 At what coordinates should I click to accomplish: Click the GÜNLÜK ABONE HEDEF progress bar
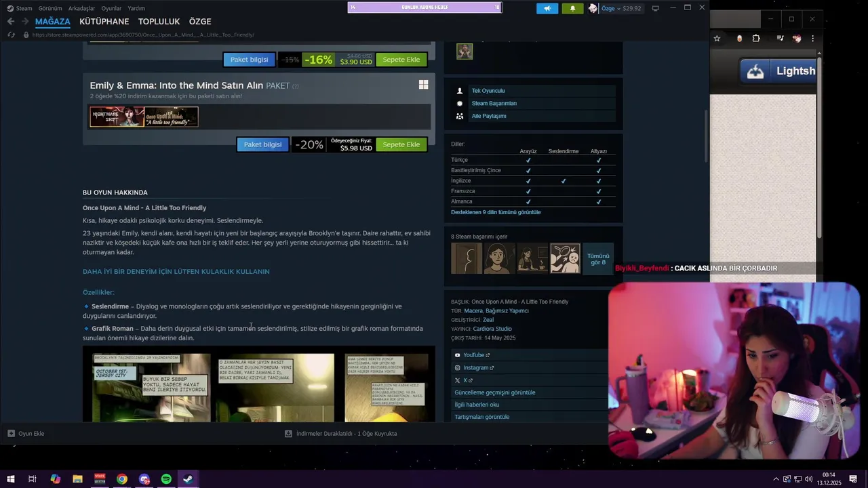(x=425, y=7)
